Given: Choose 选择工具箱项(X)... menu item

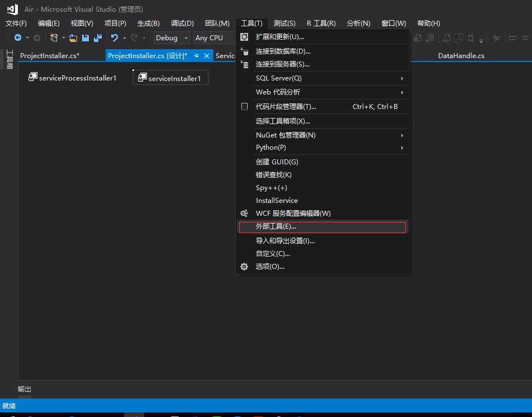Looking at the screenshot, I should point(322,121).
